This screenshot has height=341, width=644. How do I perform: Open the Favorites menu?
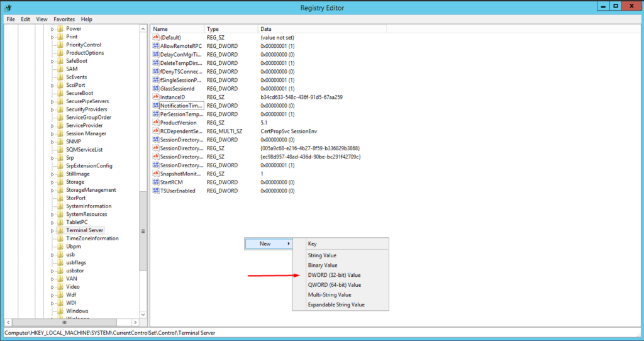pyautogui.click(x=64, y=20)
